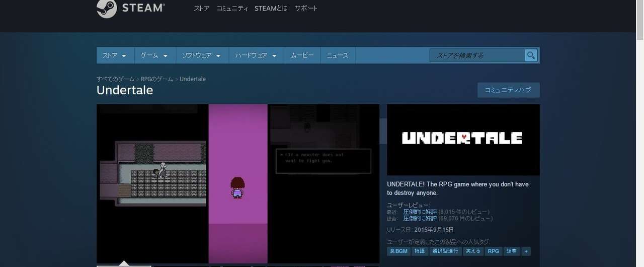Open the ムービー tab

[302, 55]
